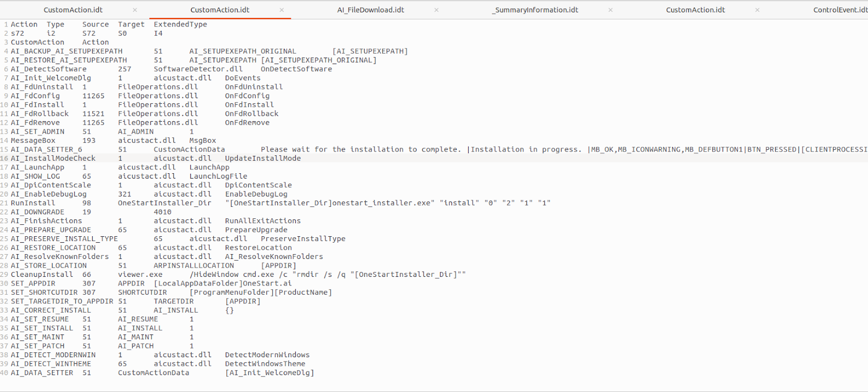Click the I4 value on line 2
The height and width of the screenshot is (392, 868).
pyautogui.click(x=158, y=34)
